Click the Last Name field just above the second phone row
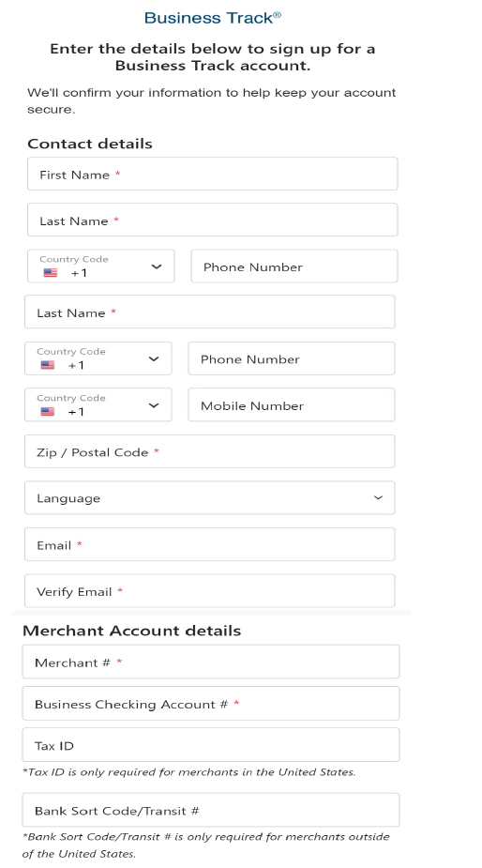482x868 pixels. pos(210,312)
